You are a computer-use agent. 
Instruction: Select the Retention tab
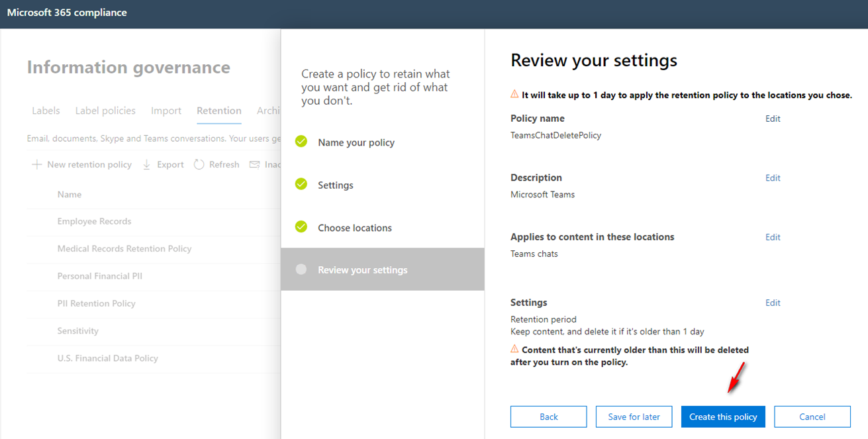[219, 111]
